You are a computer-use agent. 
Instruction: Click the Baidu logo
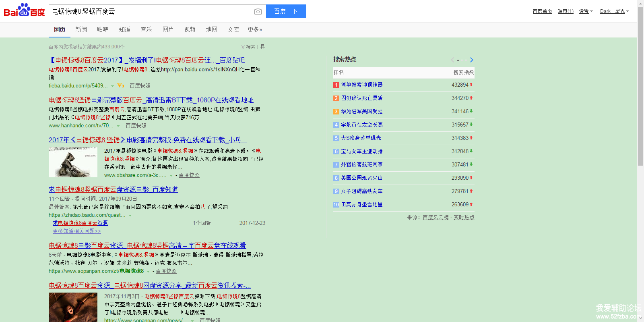click(24, 10)
